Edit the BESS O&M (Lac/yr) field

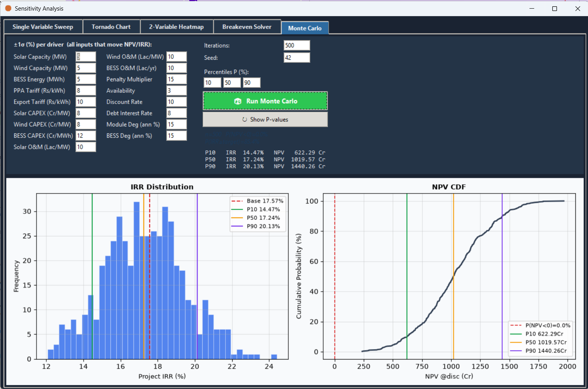pyautogui.click(x=176, y=68)
